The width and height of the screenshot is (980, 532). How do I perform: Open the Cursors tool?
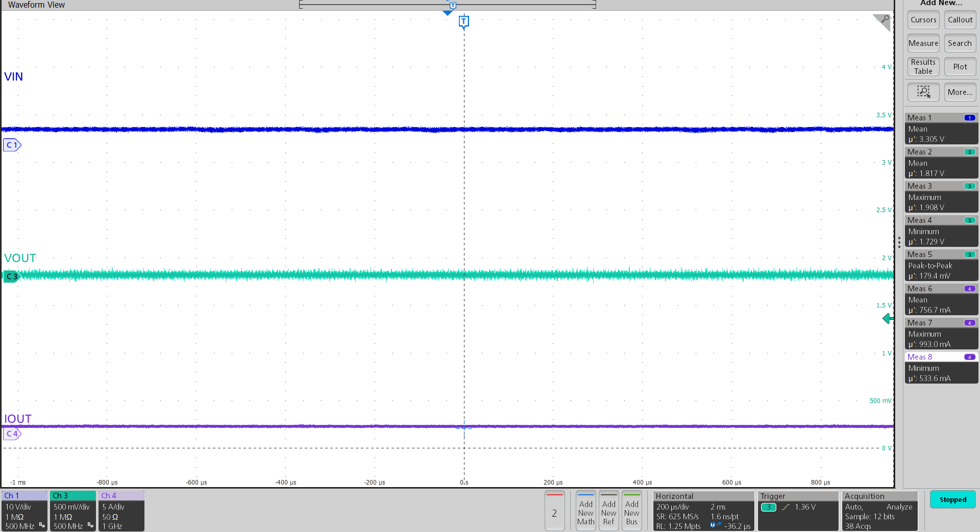click(923, 20)
